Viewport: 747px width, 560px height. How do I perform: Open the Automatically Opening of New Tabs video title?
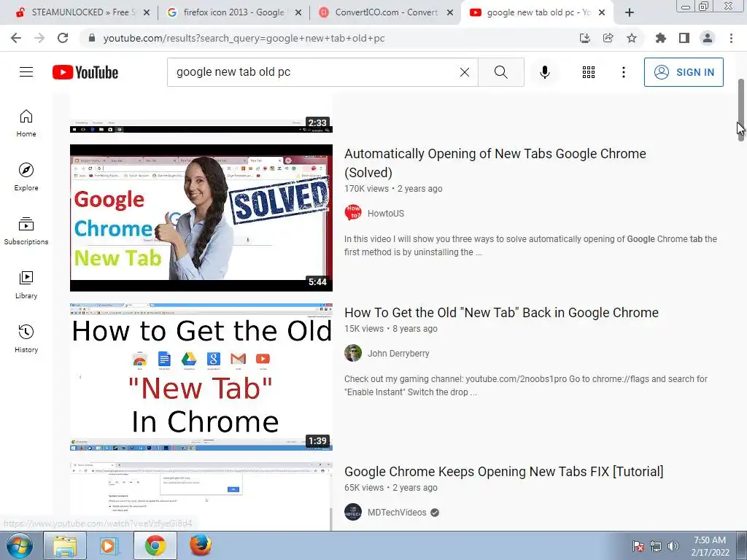[495, 163]
